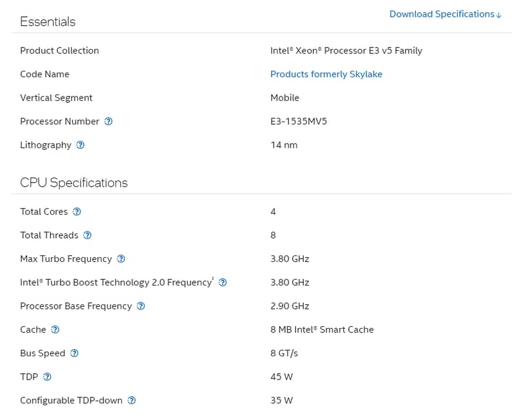Click question mark beside Cache

55,330
